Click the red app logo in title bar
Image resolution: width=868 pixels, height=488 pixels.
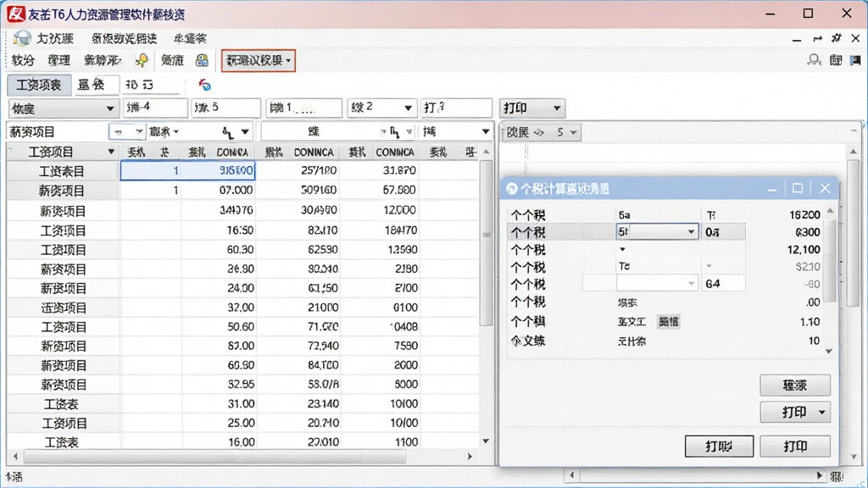pyautogui.click(x=15, y=14)
